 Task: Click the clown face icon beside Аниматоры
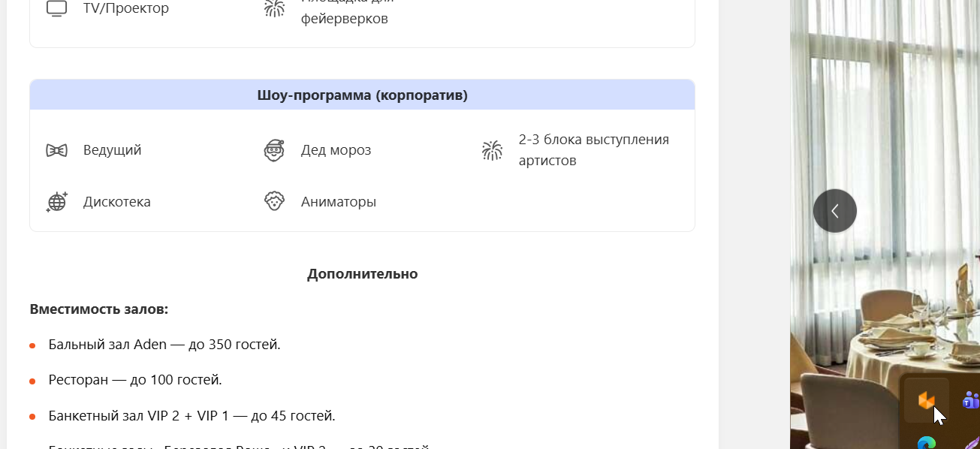point(274,202)
